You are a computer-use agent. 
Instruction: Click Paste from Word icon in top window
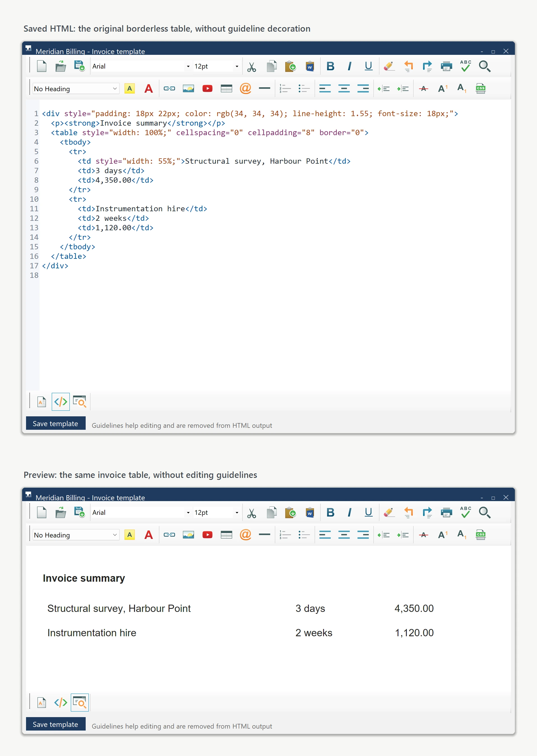point(309,66)
